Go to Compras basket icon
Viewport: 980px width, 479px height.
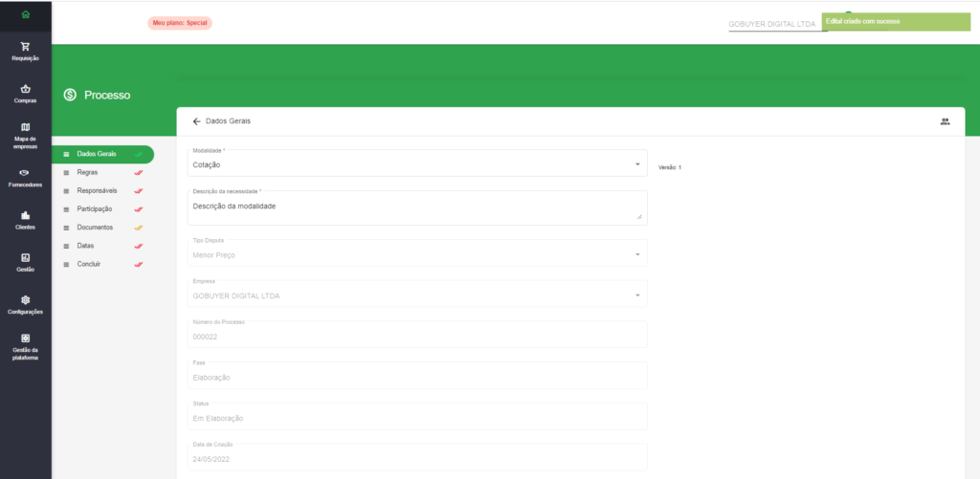[x=26, y=89]
